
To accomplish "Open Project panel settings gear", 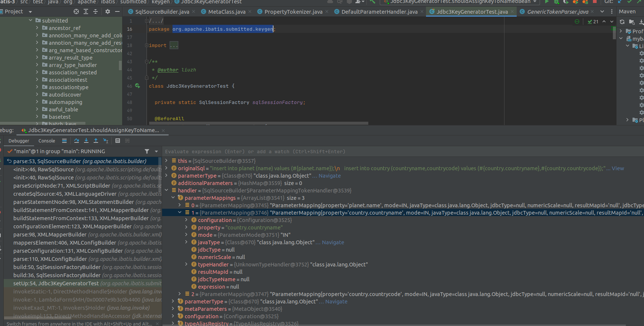I will coord(108,11).
